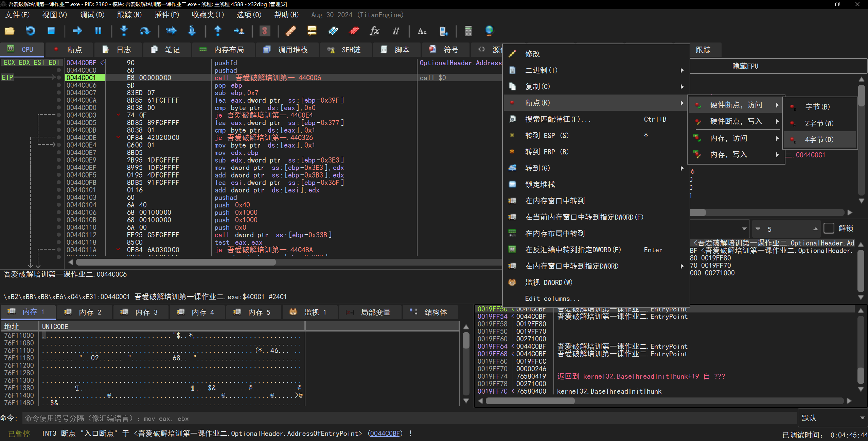Toggle breakpoint dot at address 0044C0E9
The width and height of the screenshot is (868, 441).
click(x=59, y=160)
